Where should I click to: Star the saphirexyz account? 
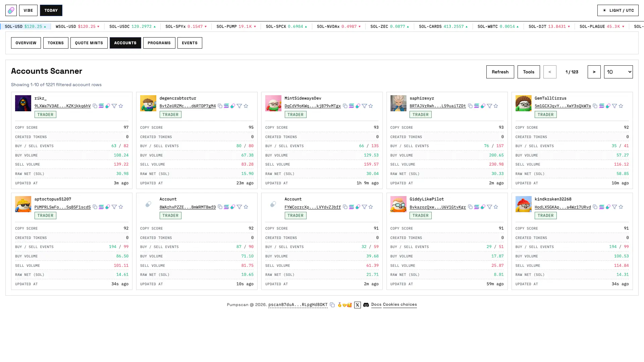tap(496, 106)
